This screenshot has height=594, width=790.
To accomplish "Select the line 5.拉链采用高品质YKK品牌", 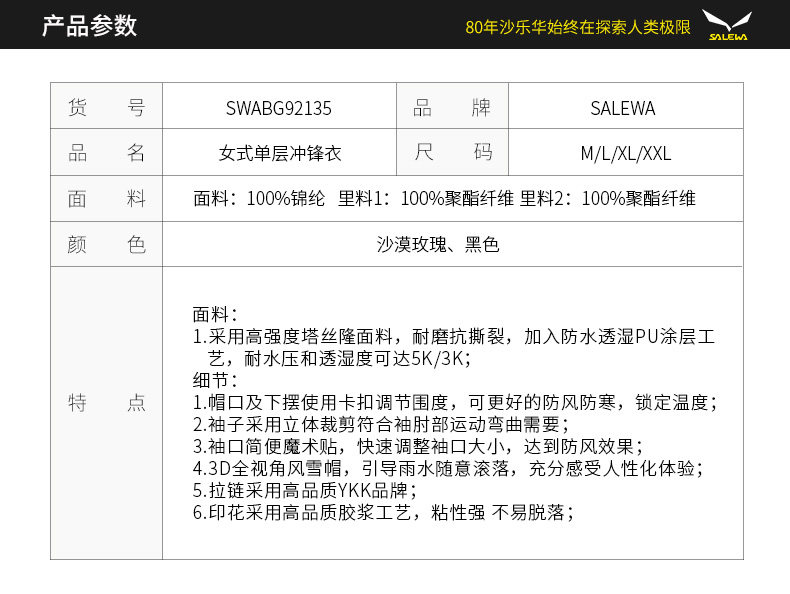I will click(305, 491).
